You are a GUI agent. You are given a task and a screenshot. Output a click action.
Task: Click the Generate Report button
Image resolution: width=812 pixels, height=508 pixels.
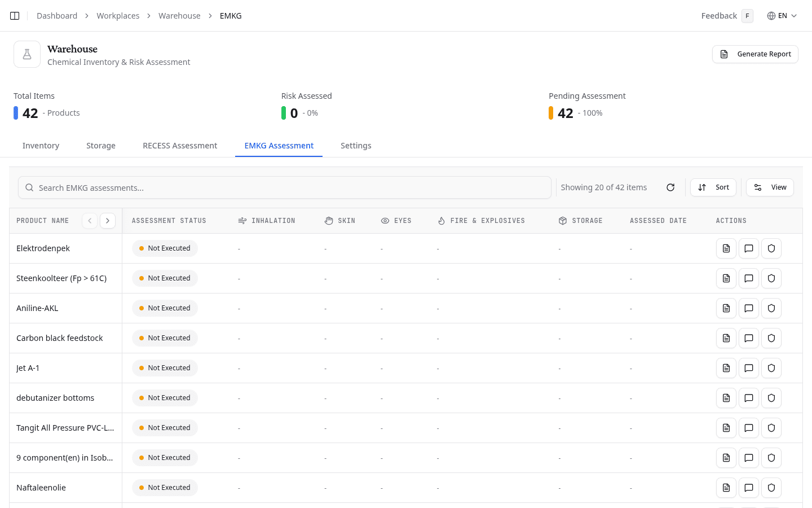(x=755, y=54)
